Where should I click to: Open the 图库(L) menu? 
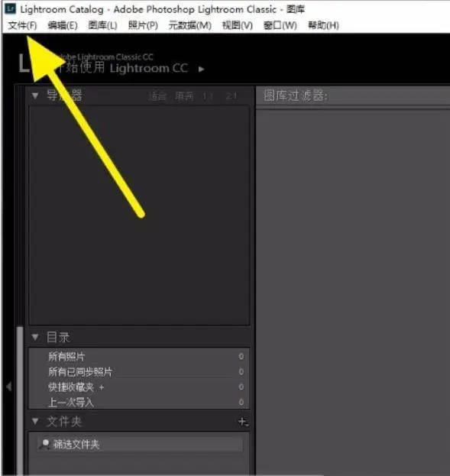tap(102, 25)
